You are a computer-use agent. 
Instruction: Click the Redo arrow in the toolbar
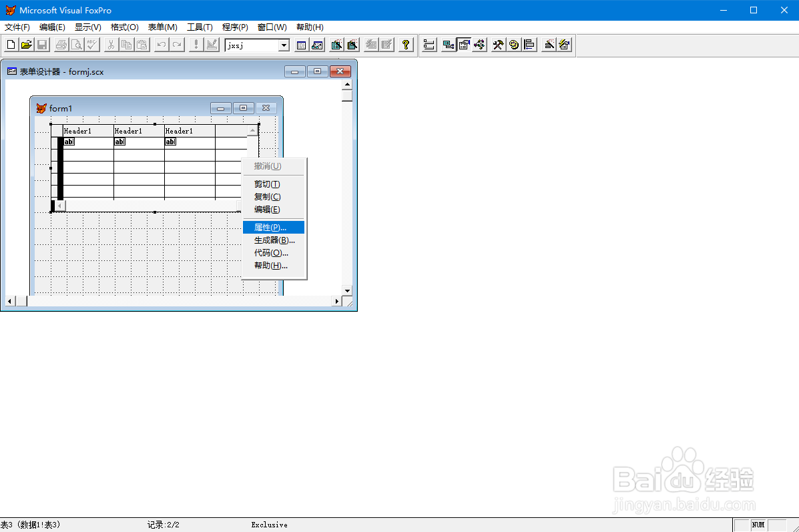pyautogui.click(x=177, y=45)
